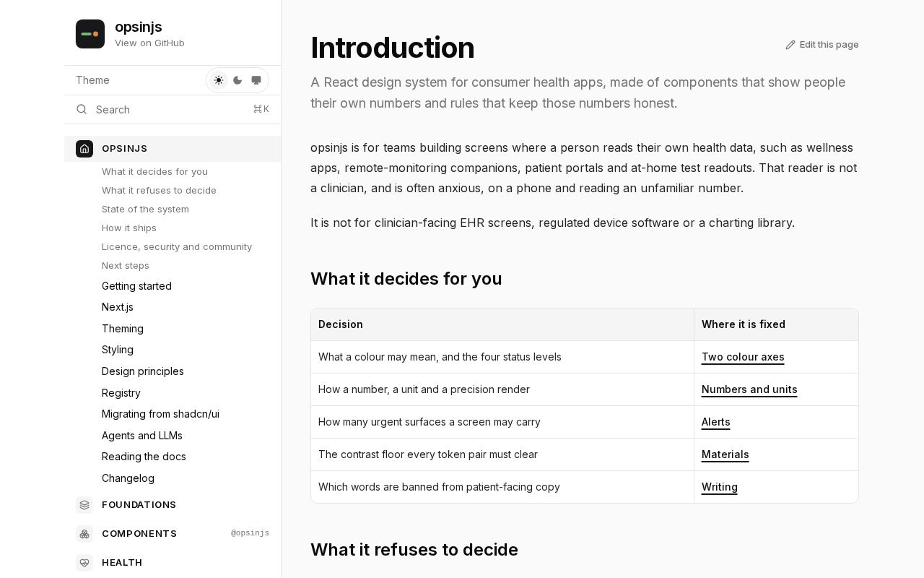Open the Materials table link
924x578 pixels.
[725, 454]
